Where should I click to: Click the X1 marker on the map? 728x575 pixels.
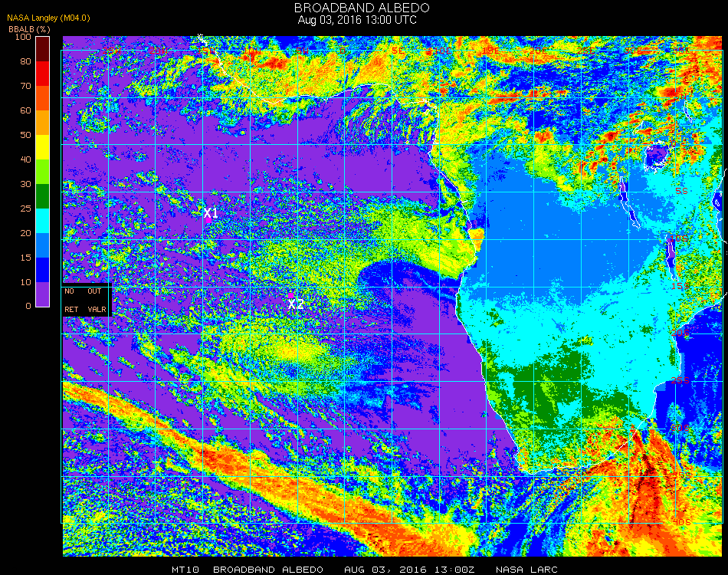211,213
